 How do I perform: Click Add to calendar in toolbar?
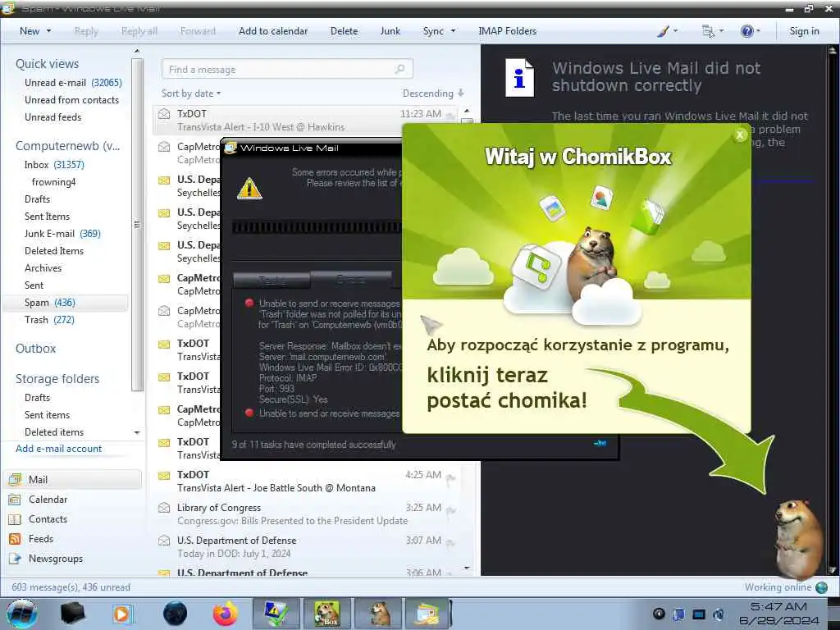[273, 31]
